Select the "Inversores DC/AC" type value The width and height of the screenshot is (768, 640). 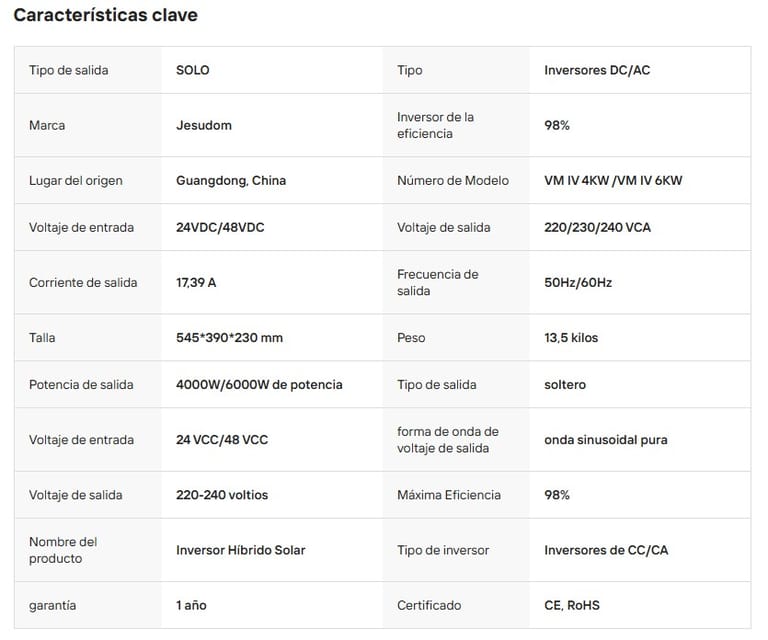coord(597,70)
